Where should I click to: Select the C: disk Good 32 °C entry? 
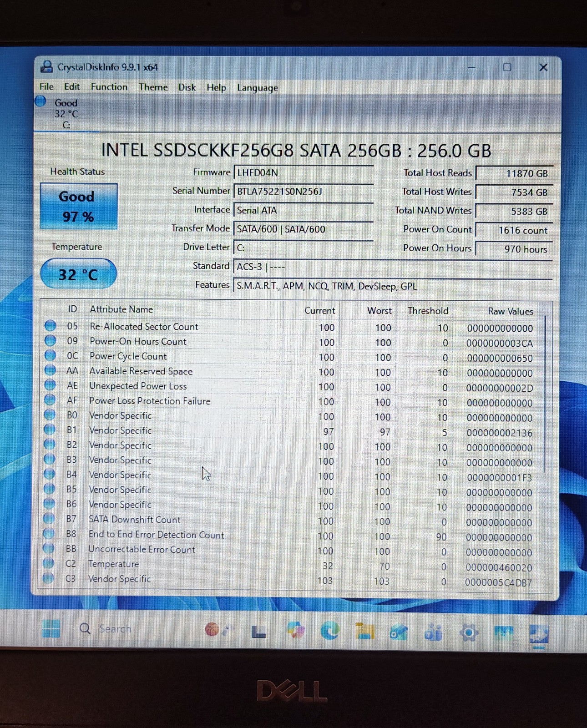click(66, 113)
